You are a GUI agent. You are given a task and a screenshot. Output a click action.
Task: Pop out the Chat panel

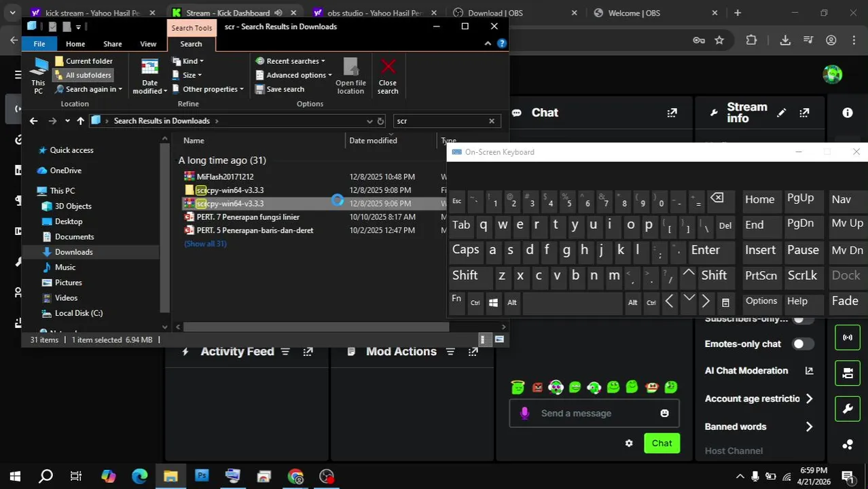(672, 113)
